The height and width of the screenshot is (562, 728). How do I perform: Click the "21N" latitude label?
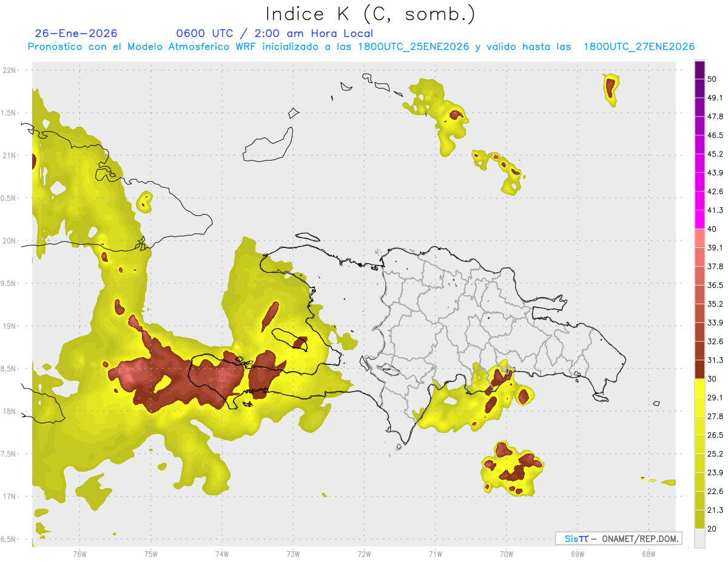[x=10, y=155]
